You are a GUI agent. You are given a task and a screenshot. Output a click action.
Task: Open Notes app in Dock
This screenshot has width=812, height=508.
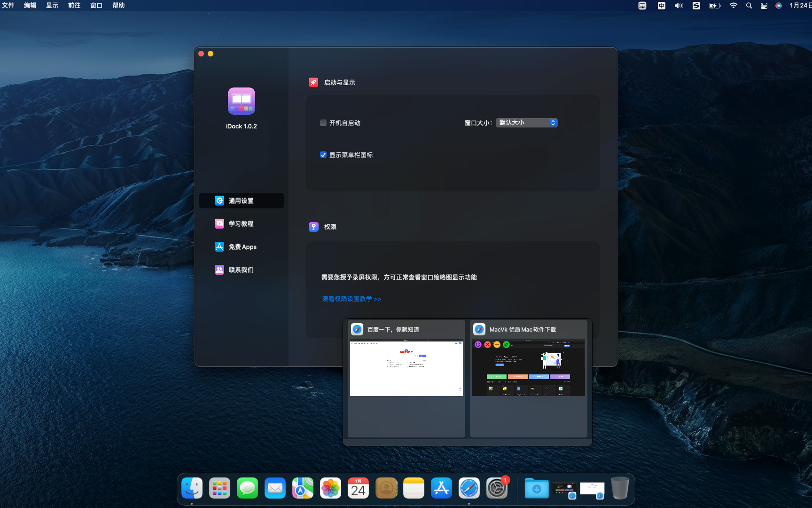click(x=414, y=488)
